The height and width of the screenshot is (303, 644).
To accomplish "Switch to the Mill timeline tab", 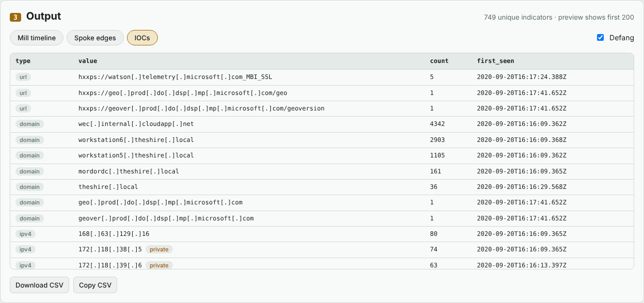I will click(x=37, y=38).
